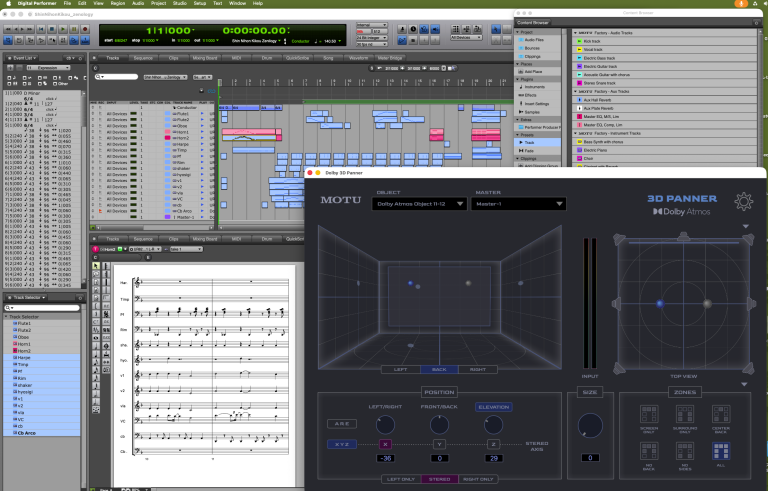
Task: Enable the A R E position mode
Action: tap(342, 424)
